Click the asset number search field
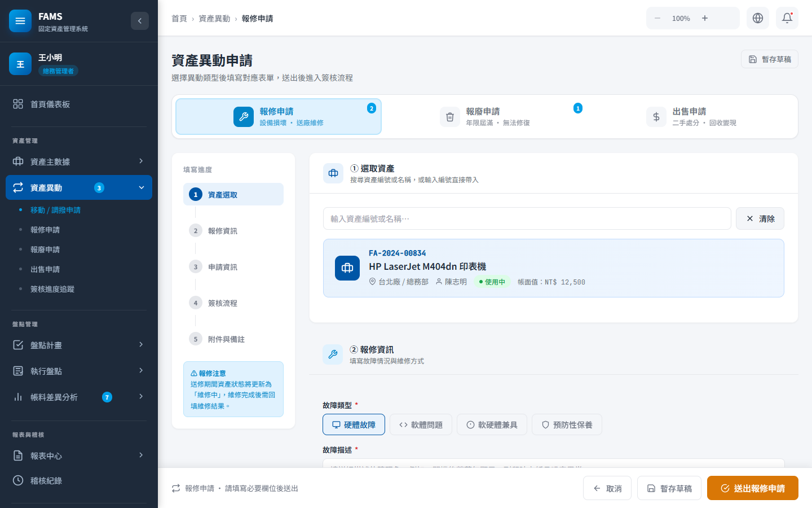This screenshot has width=812, height=508. [x=527, y=218]
